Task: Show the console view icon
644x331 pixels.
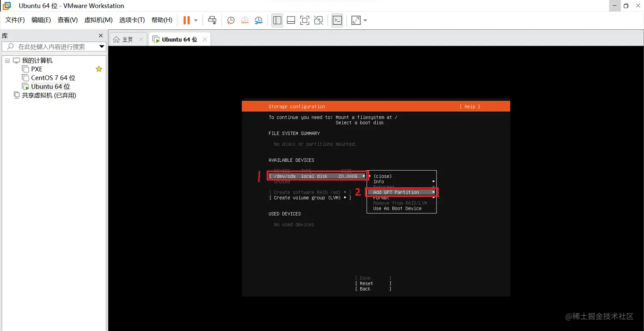Action: pos(337,20)
